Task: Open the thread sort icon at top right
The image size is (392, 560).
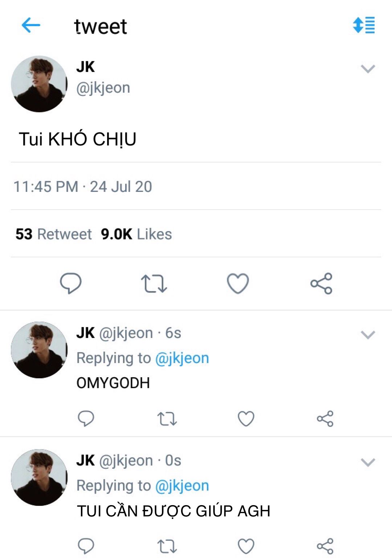Action: coord(364,25)
